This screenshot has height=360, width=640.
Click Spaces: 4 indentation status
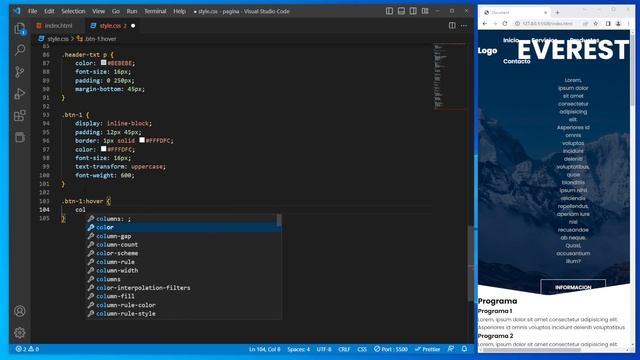pos(298,349)
